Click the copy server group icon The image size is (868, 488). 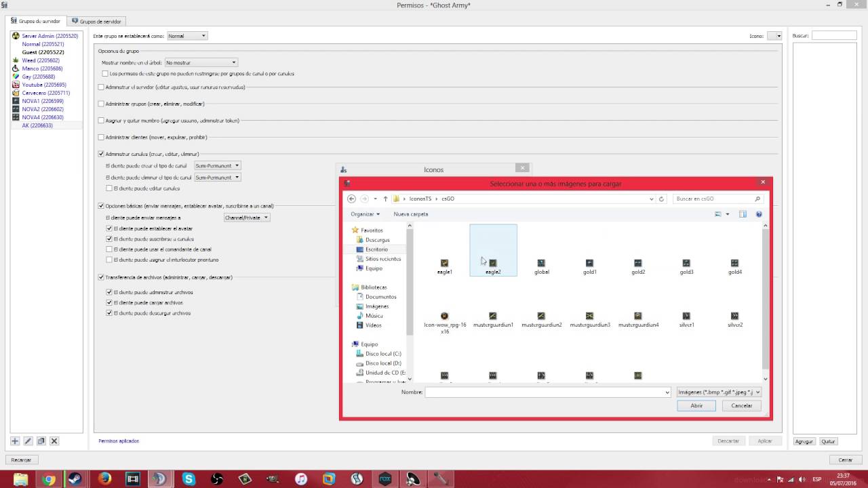coord(41,441)
